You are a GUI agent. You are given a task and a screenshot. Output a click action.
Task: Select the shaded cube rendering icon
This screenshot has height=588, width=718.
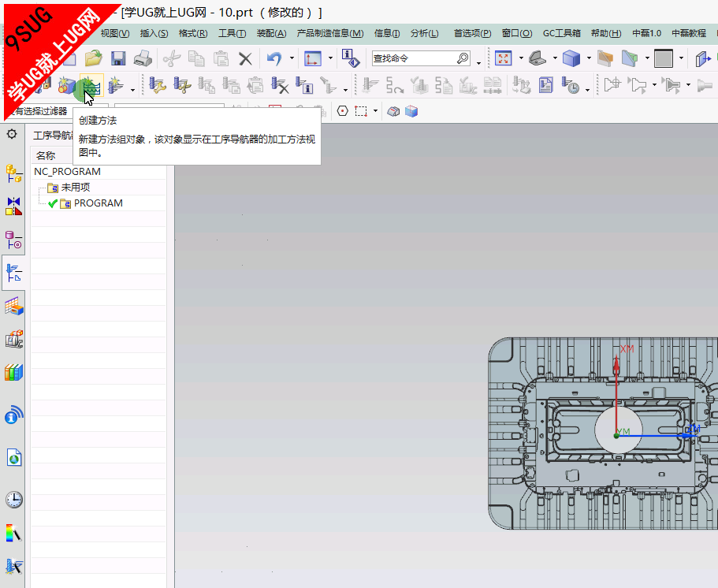(571, 58)
